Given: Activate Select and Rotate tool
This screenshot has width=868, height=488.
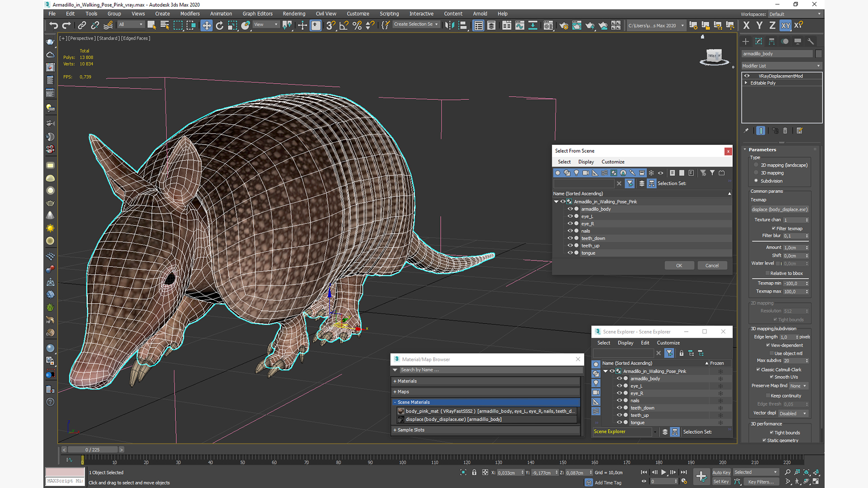Looking at the screenshot, I should click(219, 25).
